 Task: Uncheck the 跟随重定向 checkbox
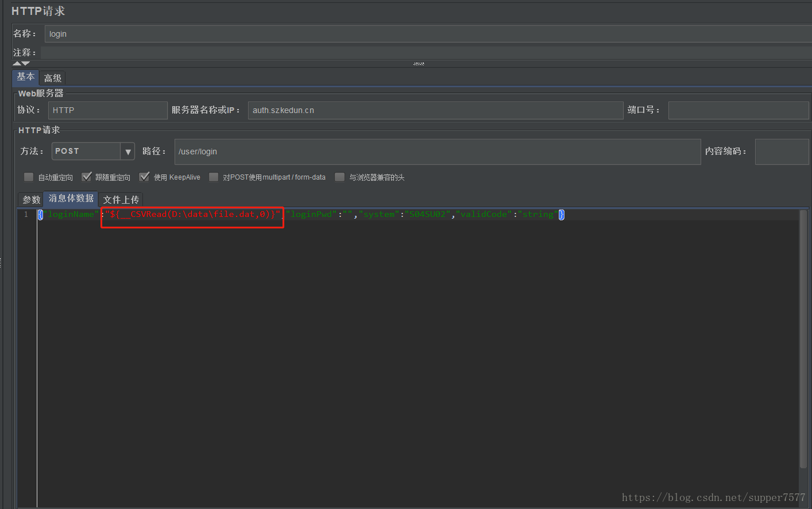point(87,177)
